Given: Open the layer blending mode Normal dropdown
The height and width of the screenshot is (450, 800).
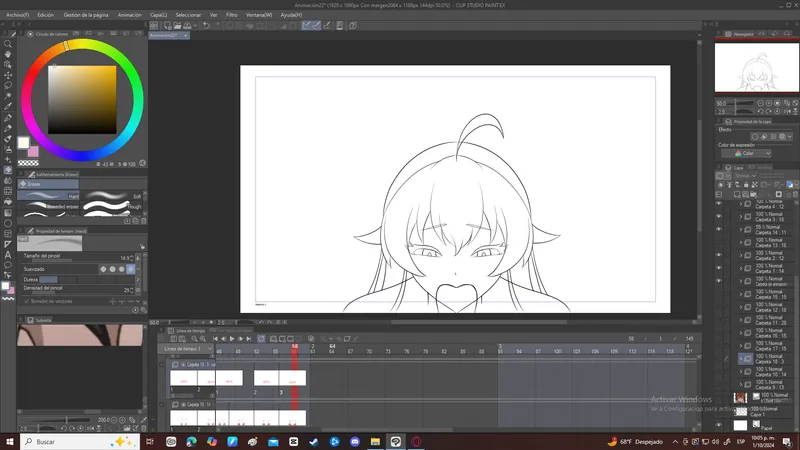Looking at the screenshot, I should [745, 176].
